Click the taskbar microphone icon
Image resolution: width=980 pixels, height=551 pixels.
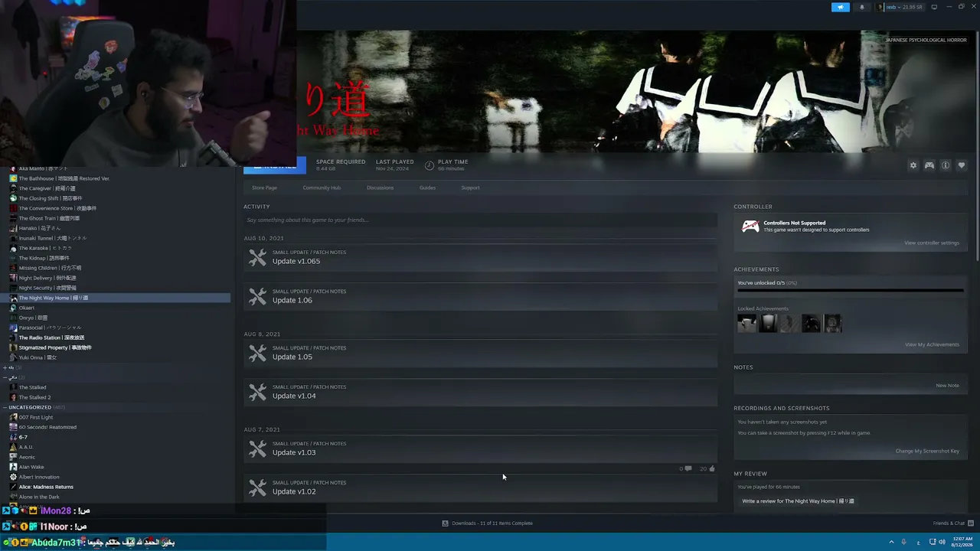coord(903,542)
